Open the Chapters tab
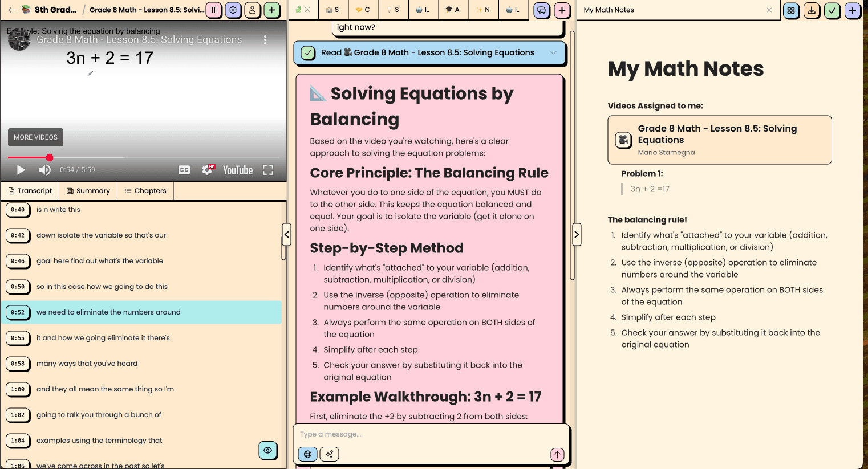Screen dimensions: 868x469 click(145, 191)
